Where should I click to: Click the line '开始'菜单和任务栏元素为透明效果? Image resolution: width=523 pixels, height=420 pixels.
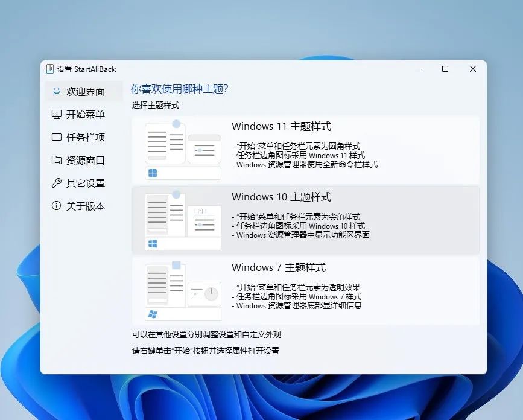pos(296,287)
